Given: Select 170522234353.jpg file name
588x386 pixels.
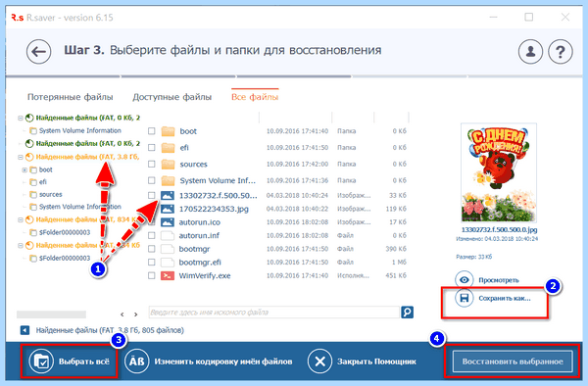Looking at the screenshot, I should pyautogui.click(x=214, y=209).
